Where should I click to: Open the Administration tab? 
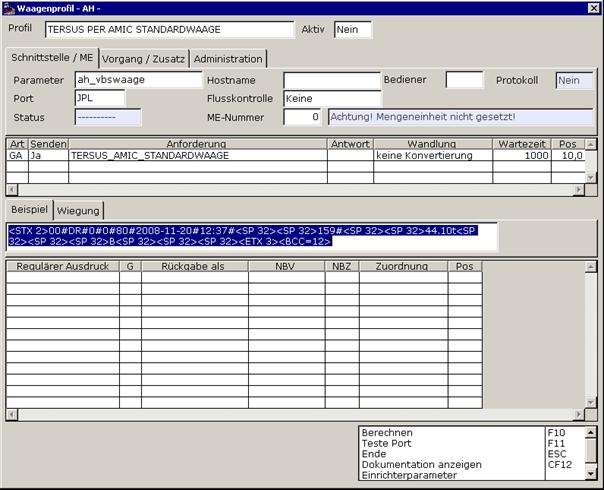[228, 59]
